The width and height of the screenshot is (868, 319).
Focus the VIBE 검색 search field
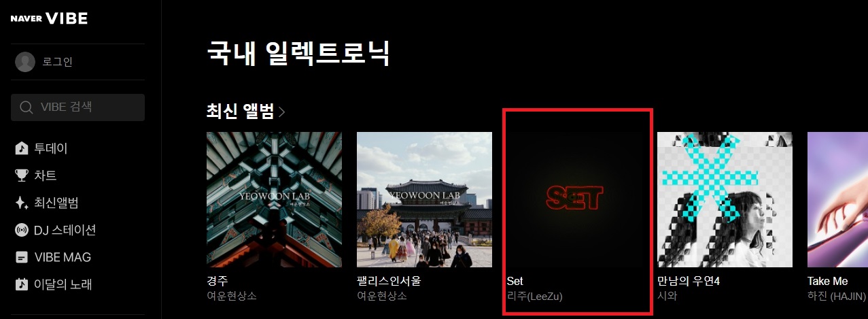[x=77, y=107]
